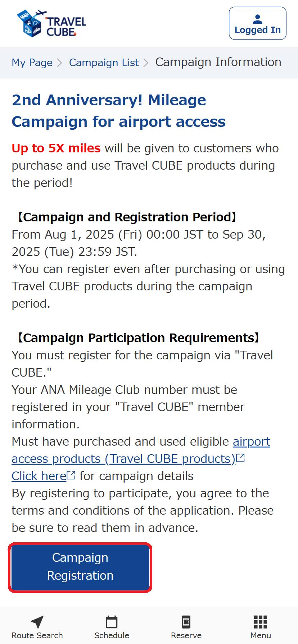298x644 pixels.
Task: Open the Reserve tab
Action: pos(186,627)
